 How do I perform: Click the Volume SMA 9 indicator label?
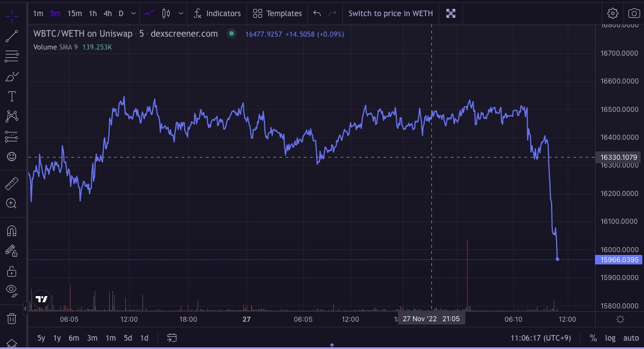(56, 47)
